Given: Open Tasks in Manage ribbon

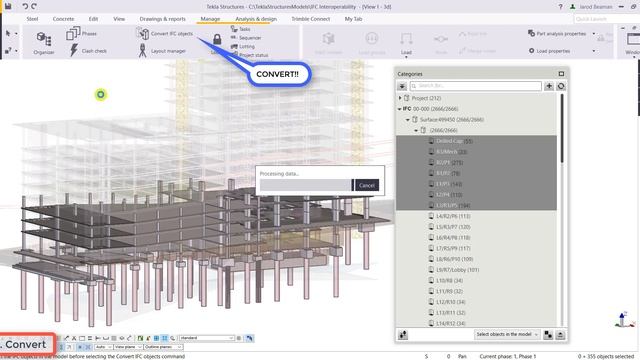Looking at the screenshot, I should pos(240,29).
